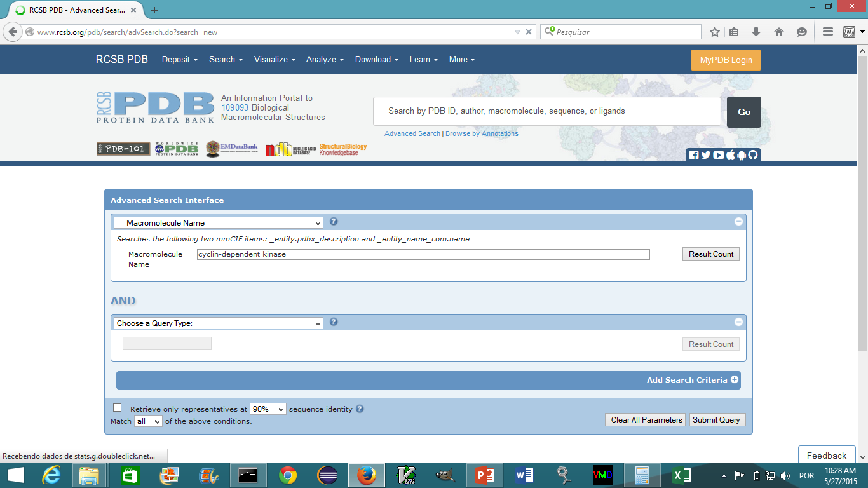The image size is (868, 488).
Task: Launch PowerPoint from the taskbar
Action: click(484, 475)
